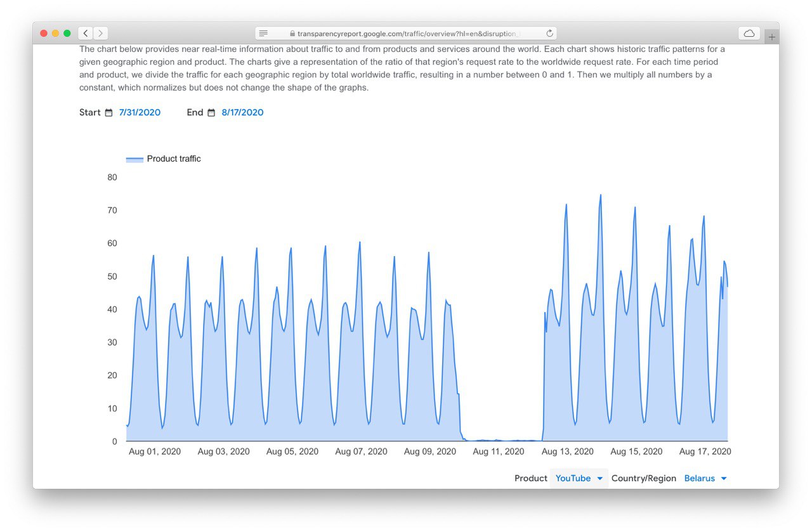Click the 40 value on the y-axis
Viewport: 812px width, 532px height.
(112, 309)
